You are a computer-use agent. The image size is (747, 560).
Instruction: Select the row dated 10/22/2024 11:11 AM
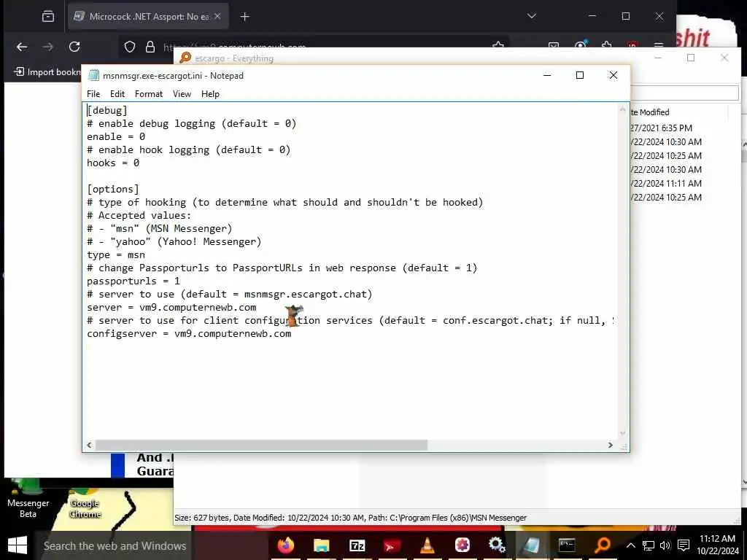click(667, 183)
